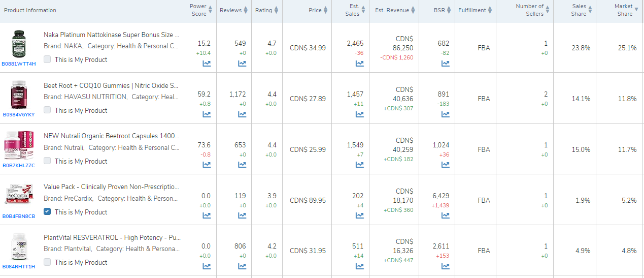The height and width of the screenshot is (278, 644).
Task: Open Power Score chart for PreCardix Value Pack
Action: click(x=207, y=215)
